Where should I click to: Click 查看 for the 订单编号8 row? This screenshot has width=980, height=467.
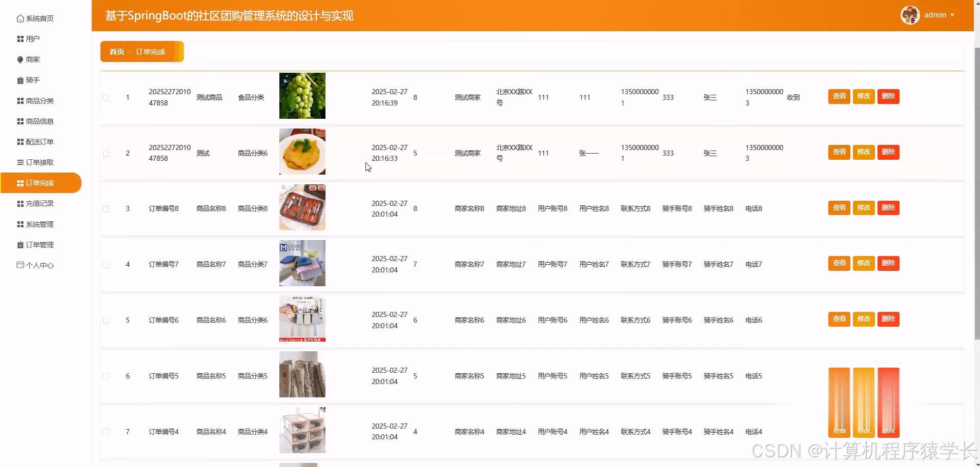click(x=839, y=208)
